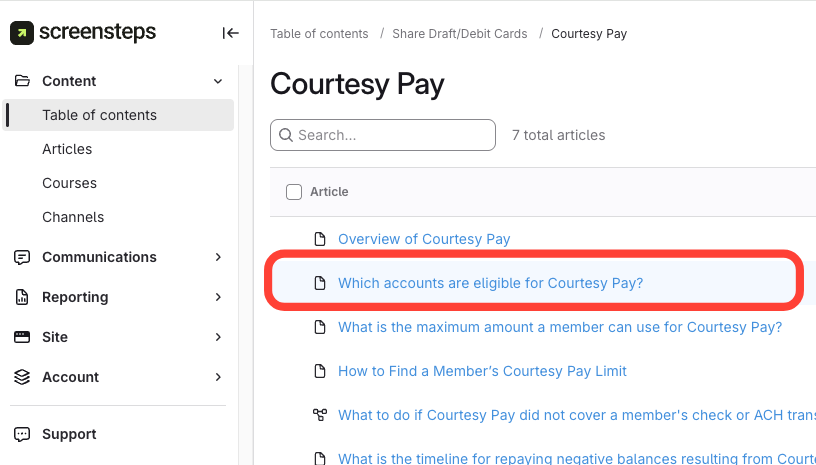Image resolution: width=816 pixels, height=465 pixels.
Task: Click the Account layers icon
Action: coord(22,377)
